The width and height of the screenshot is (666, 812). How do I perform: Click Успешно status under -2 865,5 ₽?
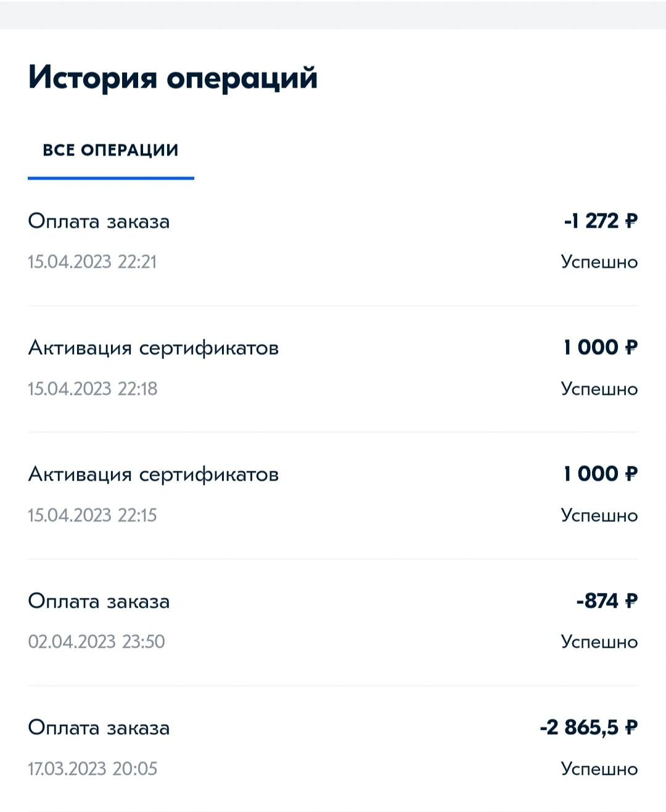pyautogui.click(x=599, y=769)
